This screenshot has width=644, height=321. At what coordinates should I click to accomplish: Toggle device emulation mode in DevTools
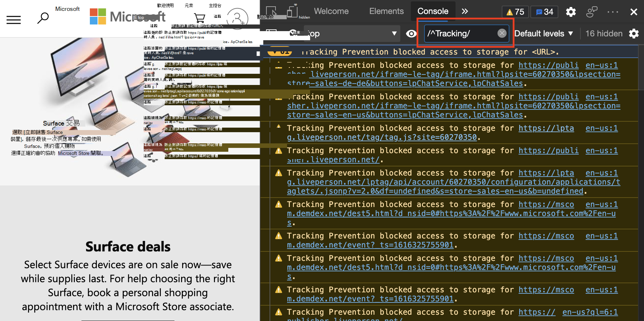(x=292, y=12)
